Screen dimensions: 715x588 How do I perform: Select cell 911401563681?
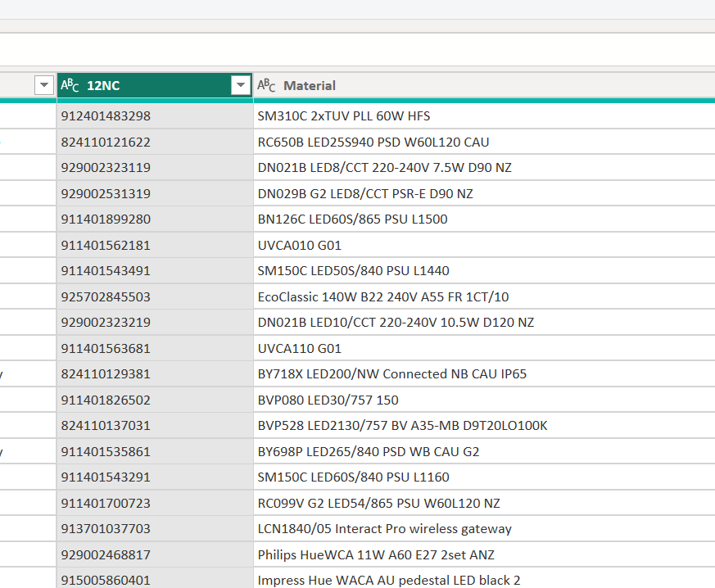[x=155, y=348]
